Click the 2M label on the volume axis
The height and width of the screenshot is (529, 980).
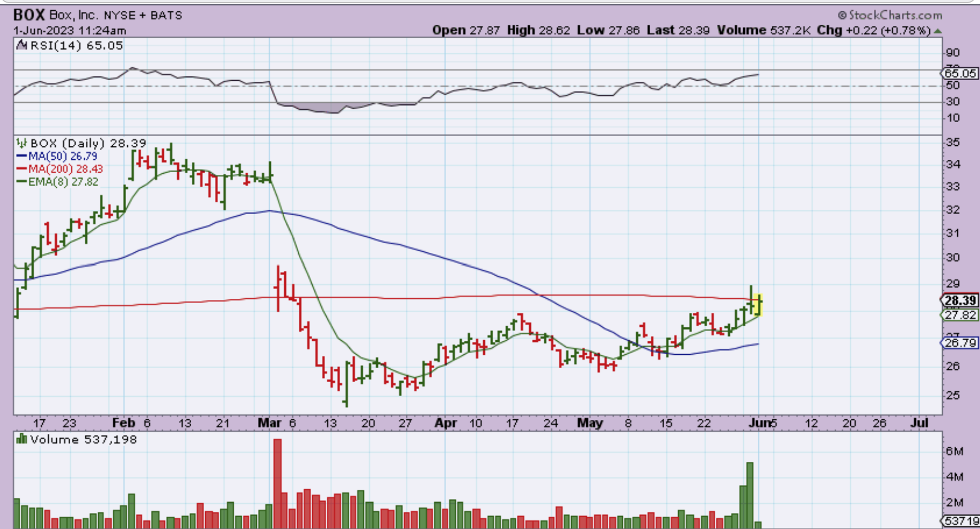click(954, 503)
